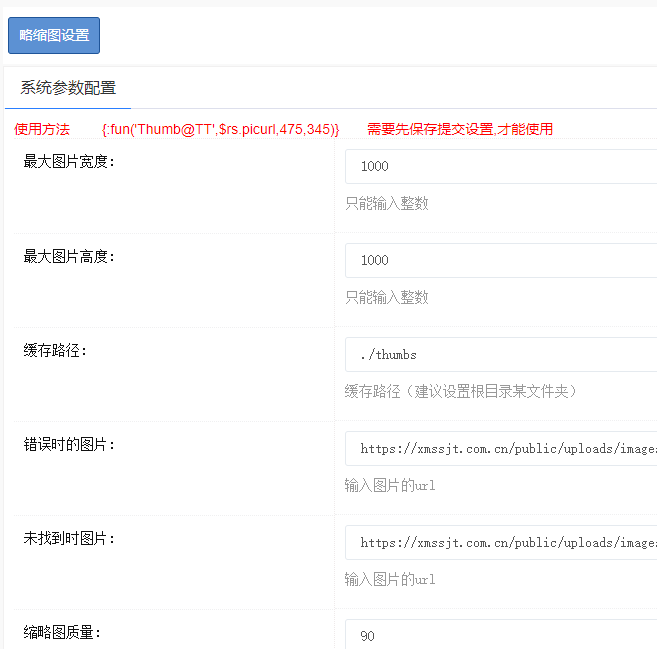Select the 错误时的图片 URL input
Screen dimensions: 657x649
(x=500, y=448)
